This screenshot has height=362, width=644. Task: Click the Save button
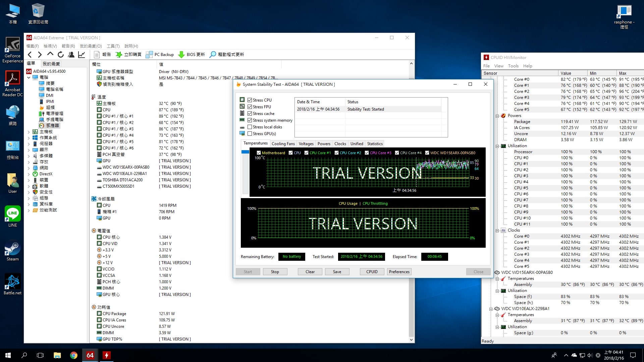(337, 271)
